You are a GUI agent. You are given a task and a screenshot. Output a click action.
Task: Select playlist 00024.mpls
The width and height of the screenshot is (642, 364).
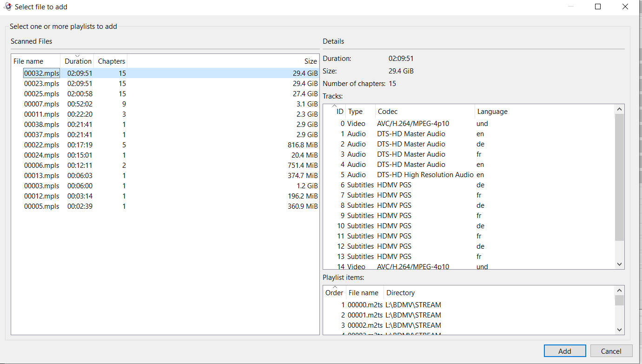(x=165, y=155)
